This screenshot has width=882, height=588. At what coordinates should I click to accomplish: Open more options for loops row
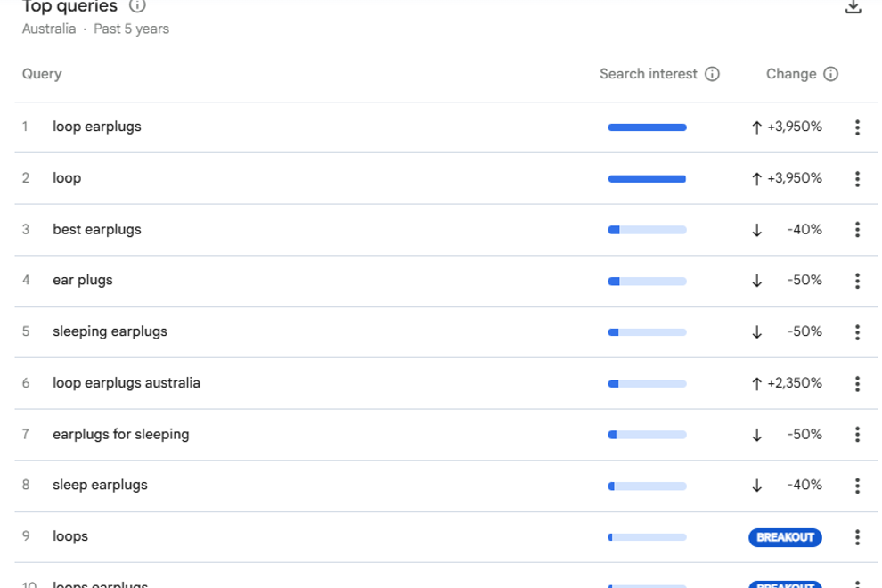857,537
